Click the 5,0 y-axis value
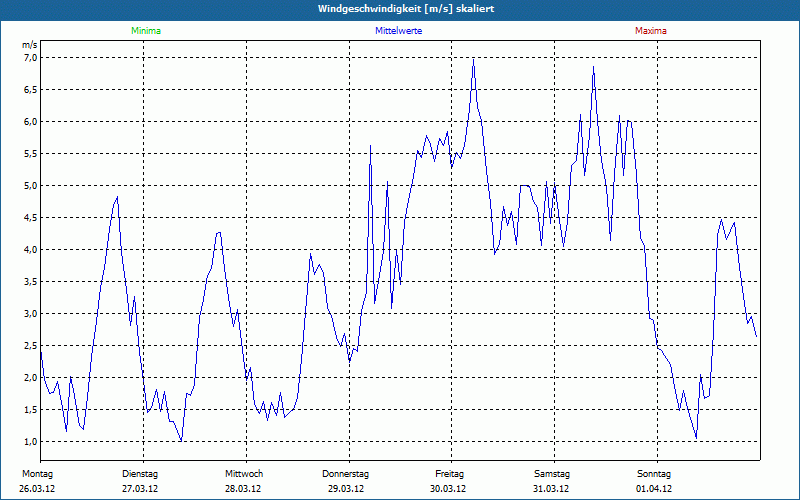 pyautogui.click(x=31, y=186)
